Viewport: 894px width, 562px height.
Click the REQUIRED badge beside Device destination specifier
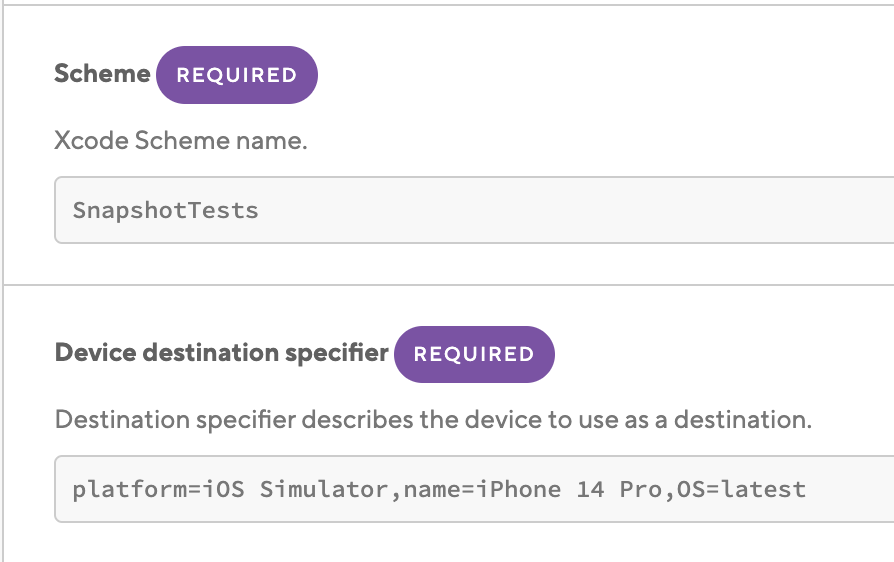coord(474,354)
